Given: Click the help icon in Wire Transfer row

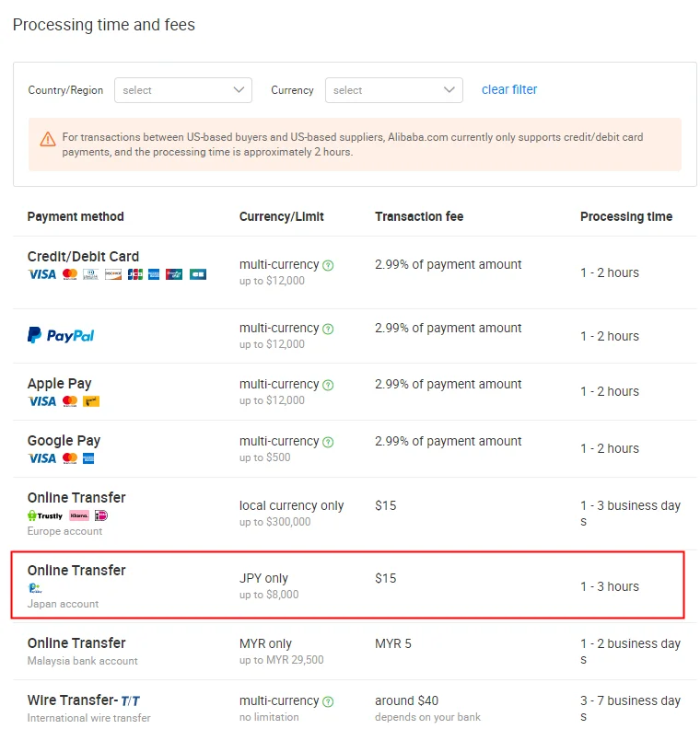Looking at the screenshot, I should point(328,701).
